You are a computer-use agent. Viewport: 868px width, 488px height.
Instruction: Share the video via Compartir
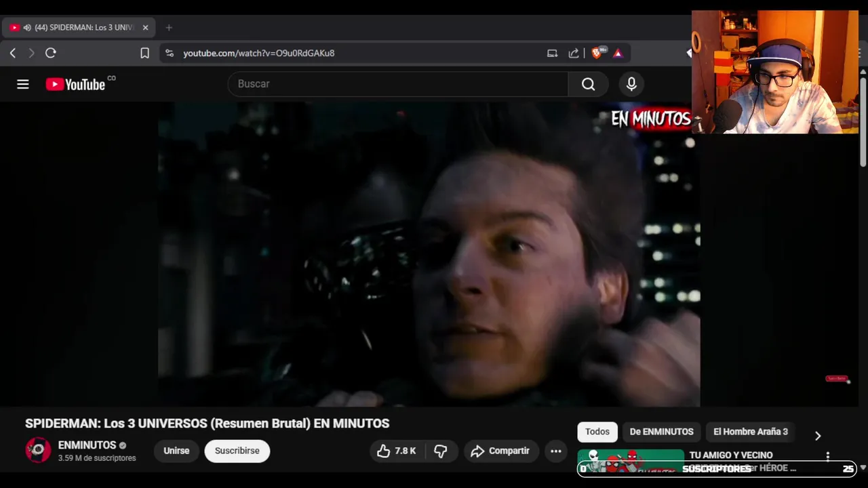(501, 451)
